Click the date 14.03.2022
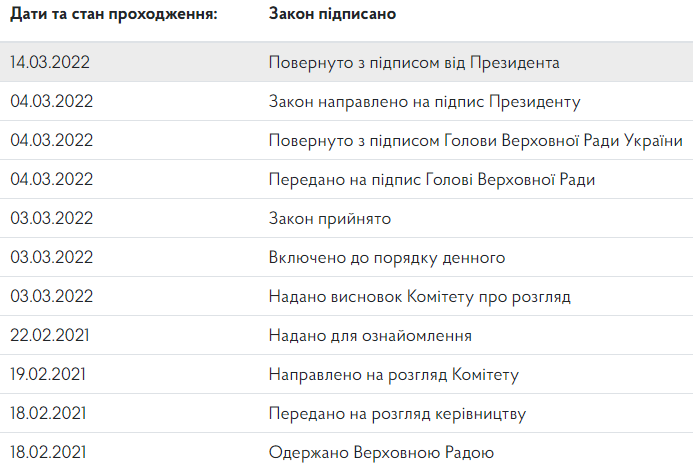The image size is (693, 466). click(51, 62)
